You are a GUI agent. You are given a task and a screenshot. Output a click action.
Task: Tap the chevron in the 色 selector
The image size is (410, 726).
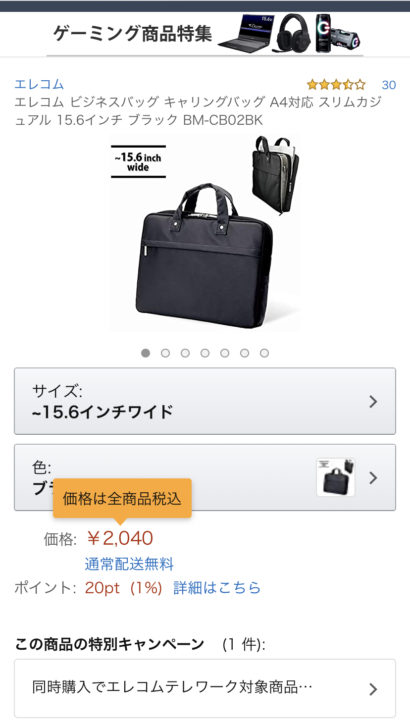pyautogui.click(x=373, y=478)
